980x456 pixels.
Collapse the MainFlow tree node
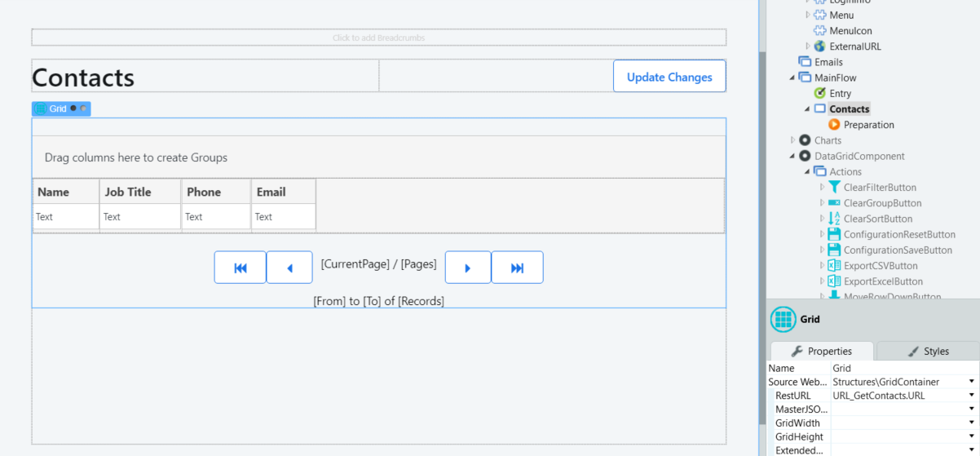(x=792, y=78)
